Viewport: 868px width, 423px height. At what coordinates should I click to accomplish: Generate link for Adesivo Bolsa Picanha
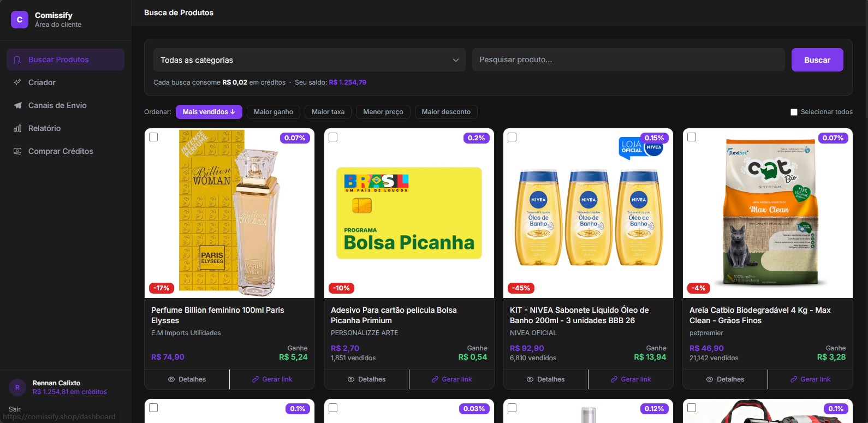pos(451,379)
